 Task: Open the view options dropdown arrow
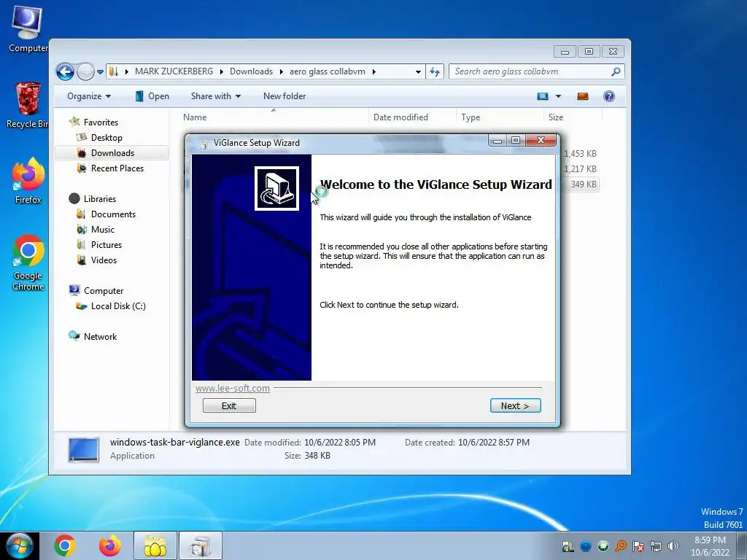click(558, 97)
